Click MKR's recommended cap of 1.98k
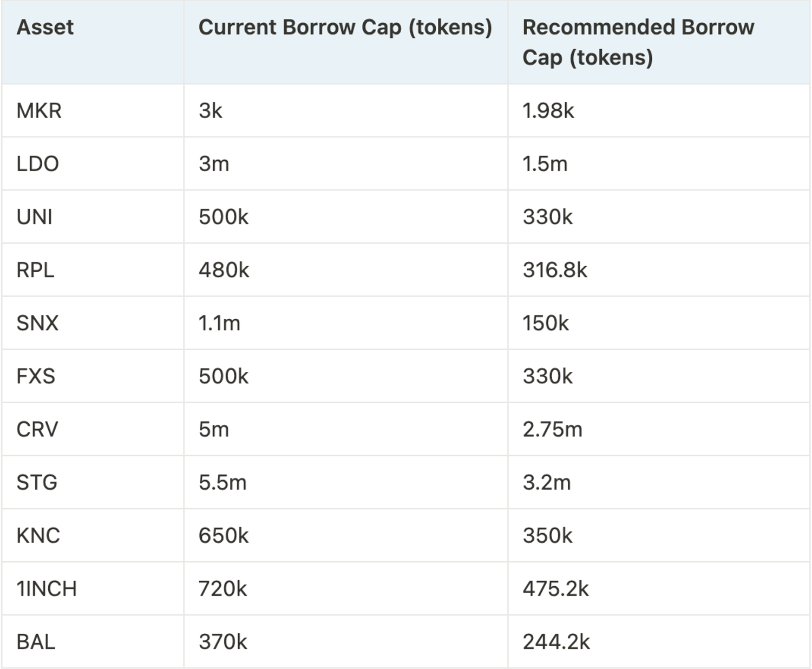This screenshot has width=812, height=669. point(548,110)
